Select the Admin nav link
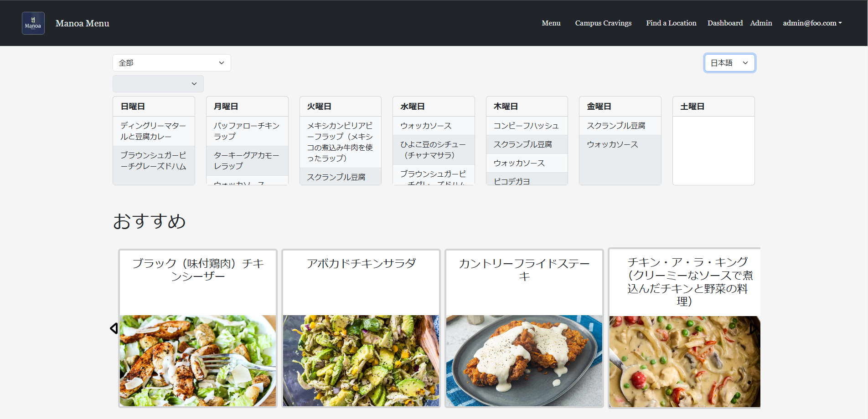Screen dimensions: 868x419 pos(761,23)
